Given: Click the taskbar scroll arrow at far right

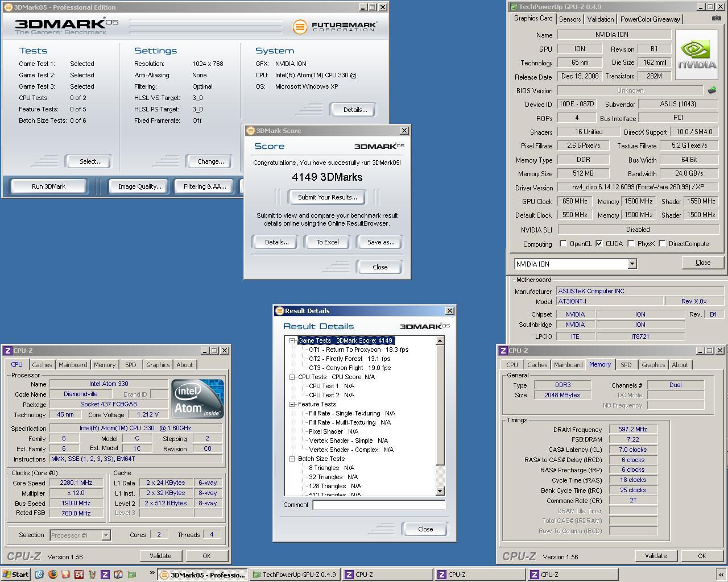Looking at the screenshot, I should [721, 575].
